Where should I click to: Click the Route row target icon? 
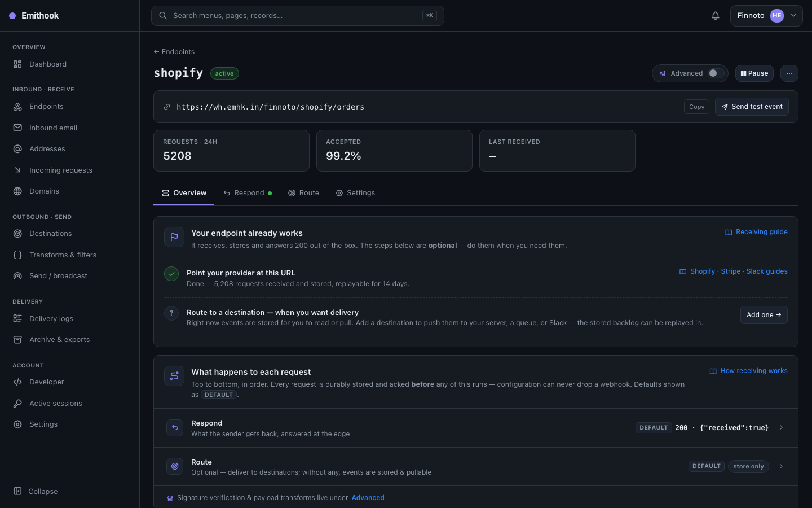click(x=175, y=466)
